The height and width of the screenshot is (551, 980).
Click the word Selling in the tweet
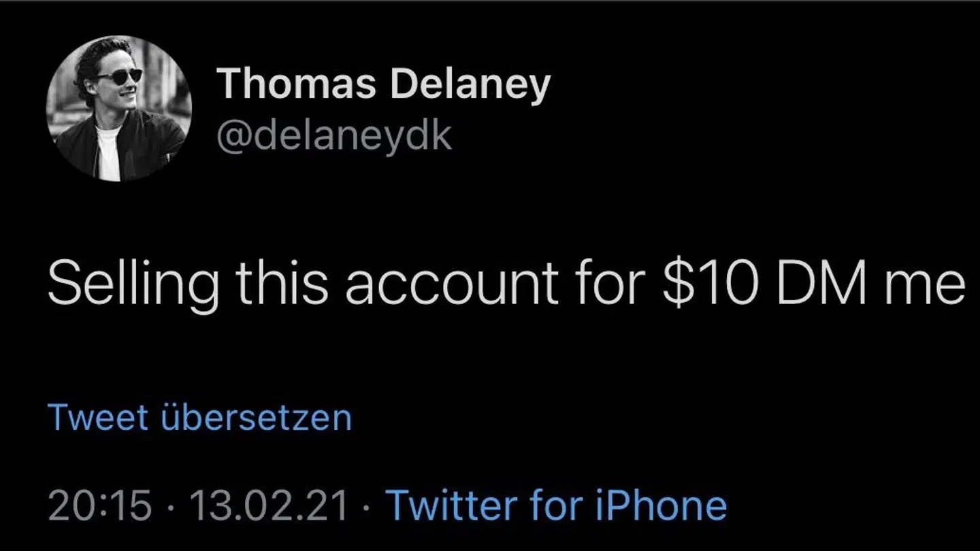pyautogui.click(x=134, y=283)
